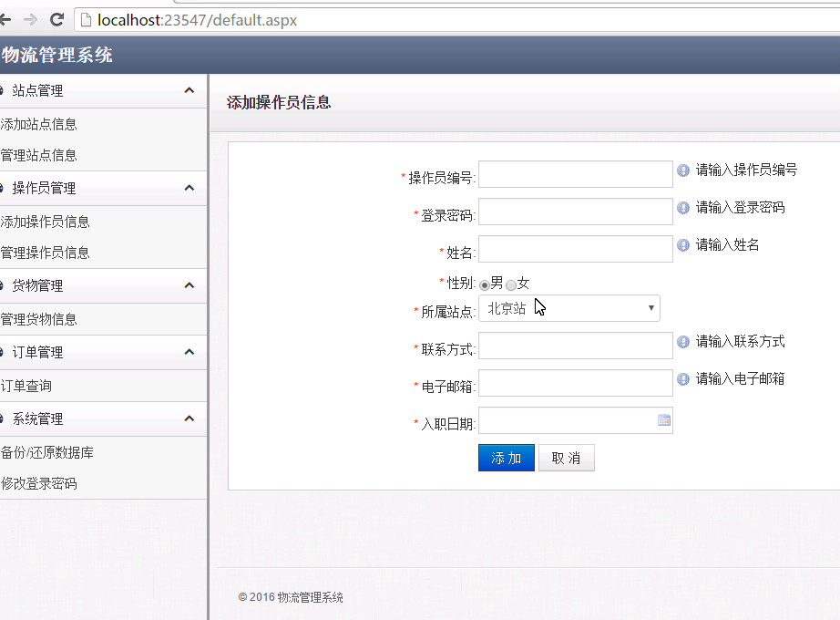Collapse the 订单管理 section chevron
This screenshot has width=840, height=620.
point(190,352)
